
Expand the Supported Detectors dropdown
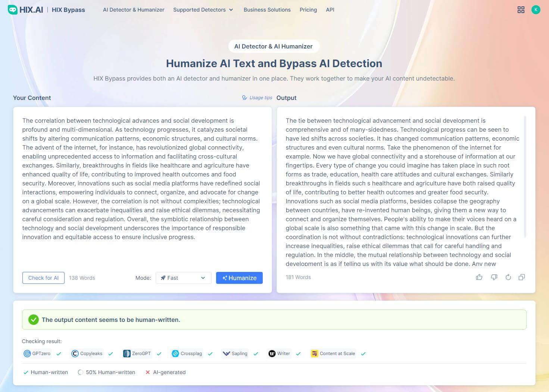203,10
